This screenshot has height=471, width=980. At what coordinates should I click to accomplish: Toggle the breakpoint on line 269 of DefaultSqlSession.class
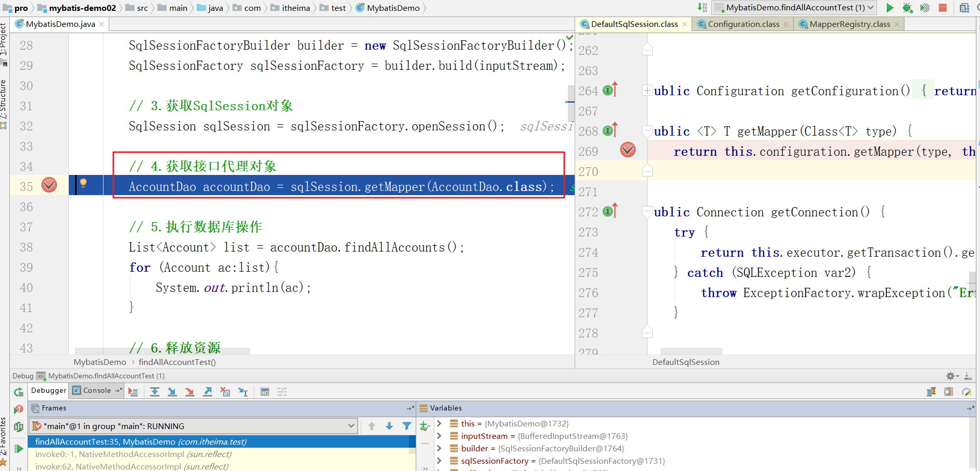tap(628, 150)
